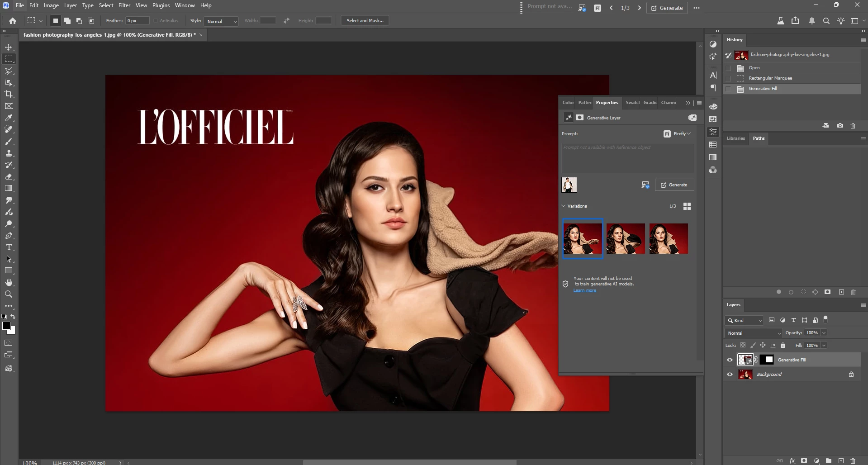The height and width of the screenshot is (465, 868).
Task: Open the Fill slider dropdown arrow
Action: (824, 346)
